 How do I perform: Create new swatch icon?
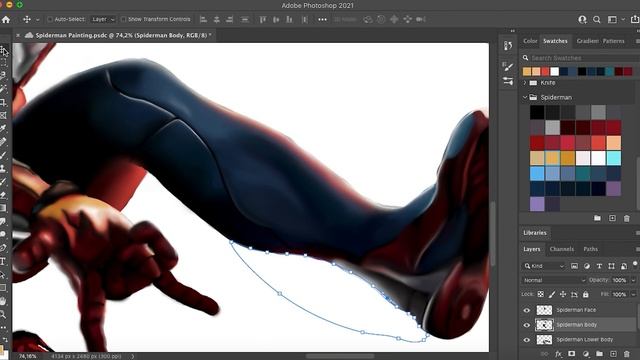(612, 218)
